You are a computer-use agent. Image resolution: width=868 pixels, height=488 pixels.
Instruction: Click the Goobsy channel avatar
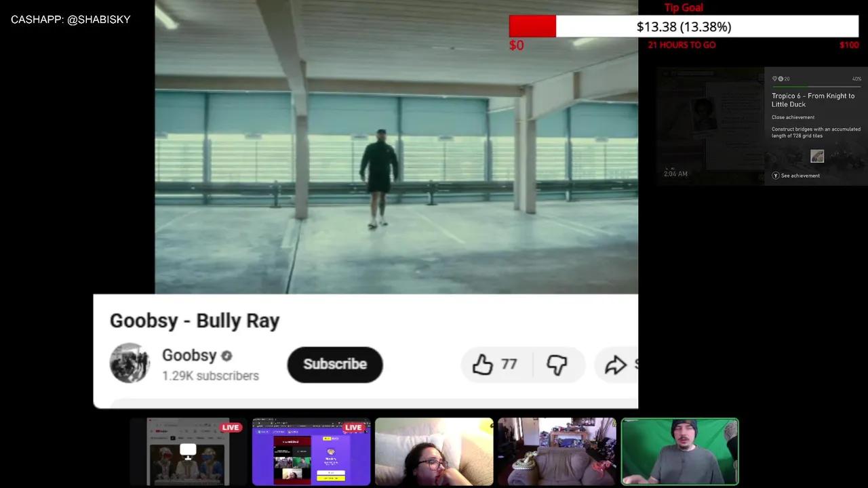point(130,363)
